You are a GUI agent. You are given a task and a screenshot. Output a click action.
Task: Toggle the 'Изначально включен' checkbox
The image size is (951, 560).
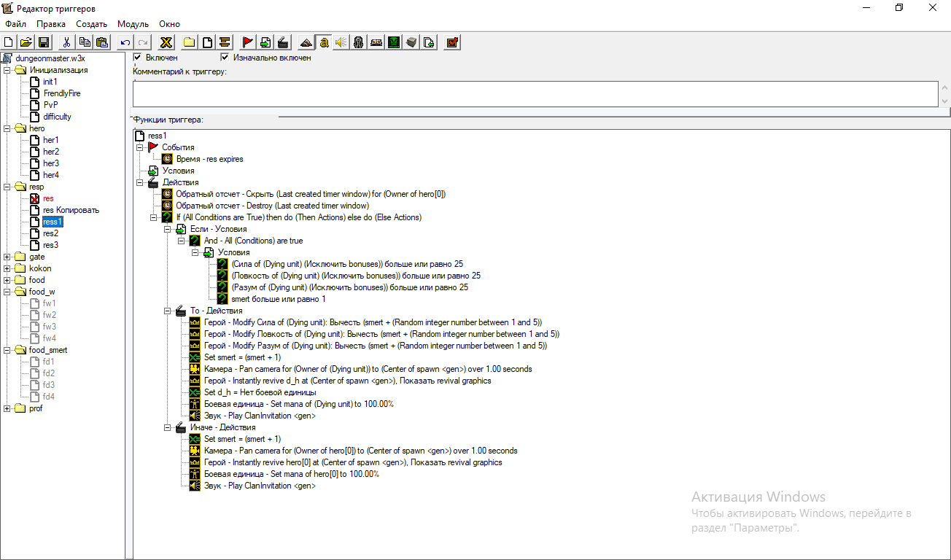coord(225,57)
